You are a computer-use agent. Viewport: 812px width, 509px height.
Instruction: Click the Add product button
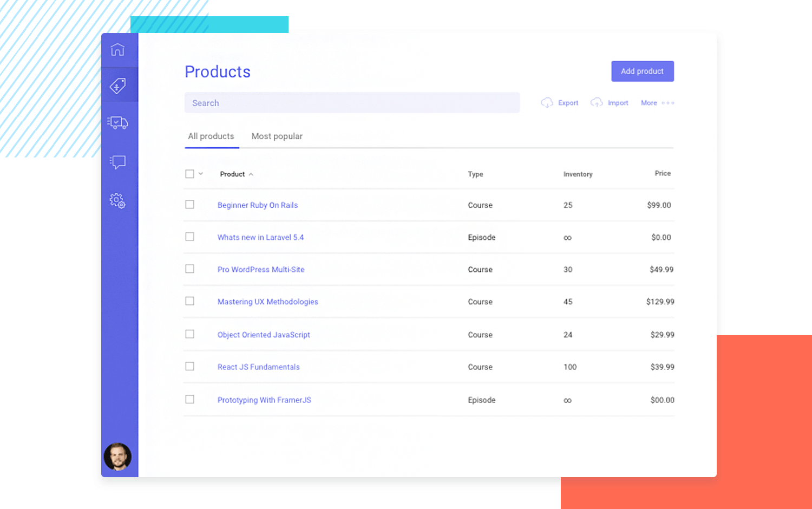(x=642, y=71)
